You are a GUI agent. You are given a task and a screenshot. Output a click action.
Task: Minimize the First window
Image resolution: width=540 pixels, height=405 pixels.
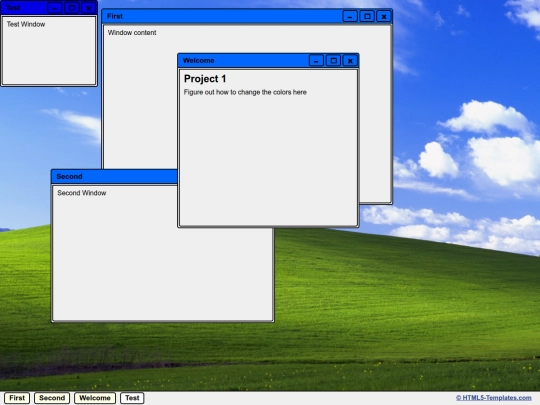point(350,16)
